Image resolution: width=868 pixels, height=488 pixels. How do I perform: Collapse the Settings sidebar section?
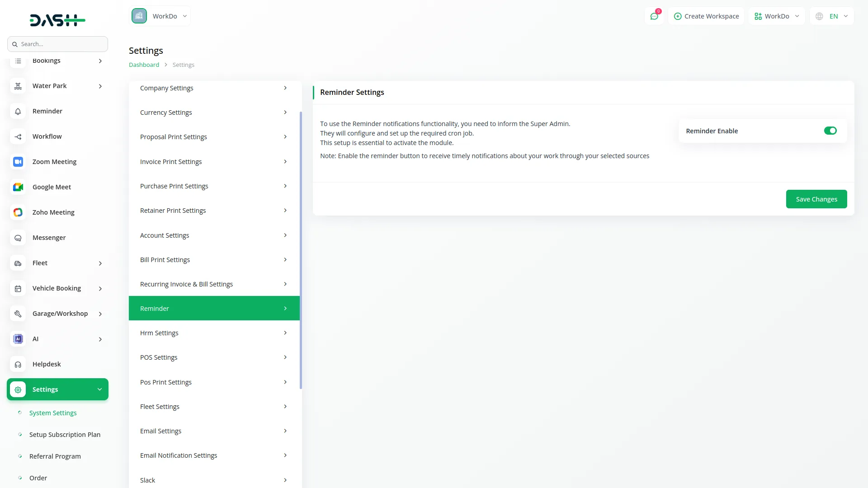click(99, 389)
